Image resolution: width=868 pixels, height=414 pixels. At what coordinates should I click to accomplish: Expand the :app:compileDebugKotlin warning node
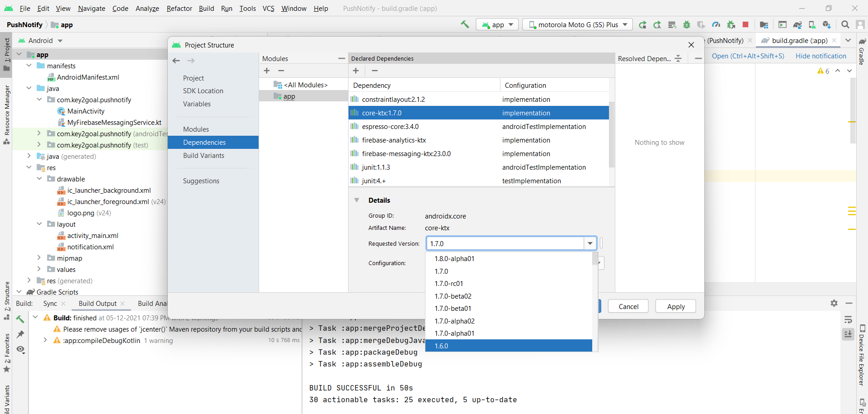click(x=45, y=340)
